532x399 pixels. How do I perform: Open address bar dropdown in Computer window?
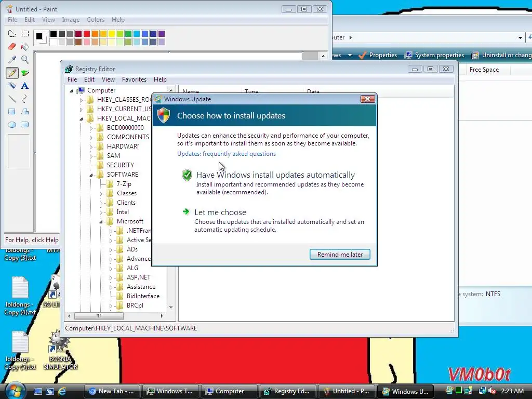pyautogui.click(x=520, y=37)
